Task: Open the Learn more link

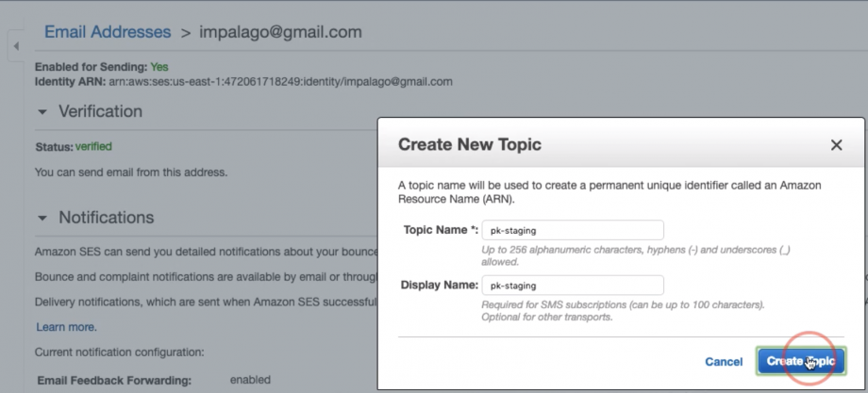Action: [x=66, y=327]
